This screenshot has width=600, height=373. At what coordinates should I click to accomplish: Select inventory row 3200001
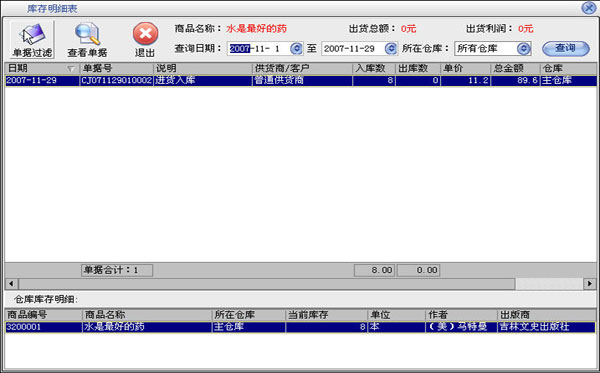300,327
